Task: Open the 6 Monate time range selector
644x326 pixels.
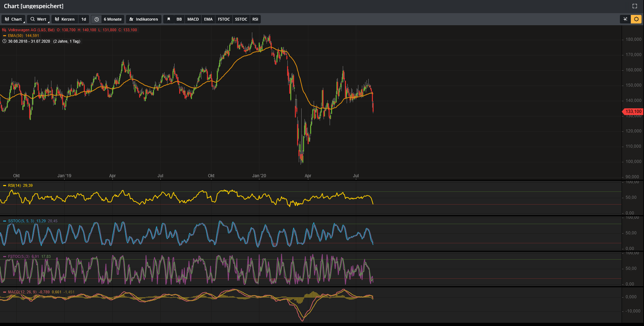Action: tap(112, 19)
